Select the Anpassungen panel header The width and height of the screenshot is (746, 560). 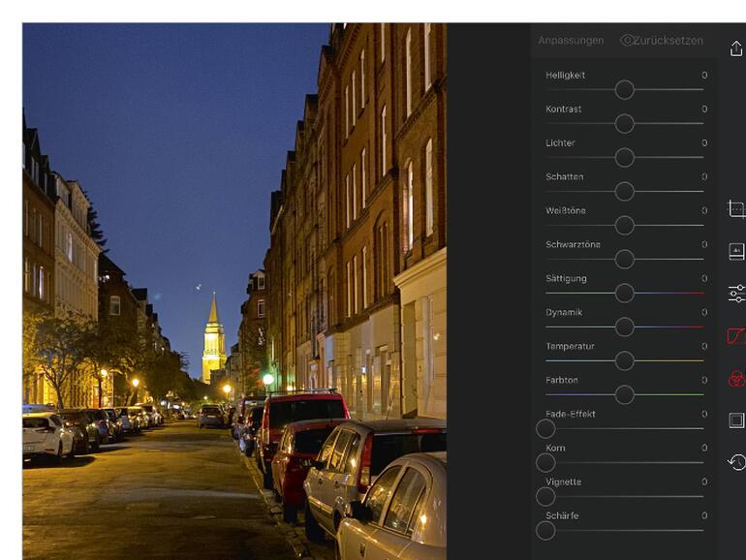pos(571,41)
